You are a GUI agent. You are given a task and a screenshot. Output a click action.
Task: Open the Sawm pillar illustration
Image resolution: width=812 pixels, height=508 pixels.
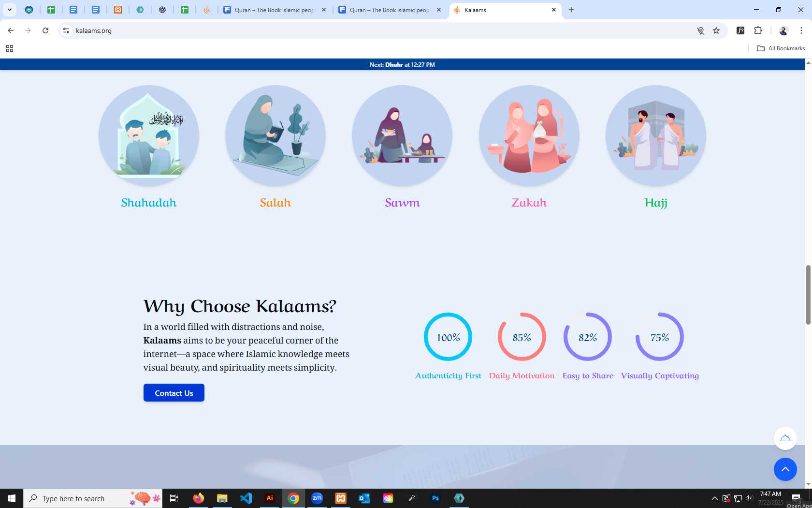[402, 135]
